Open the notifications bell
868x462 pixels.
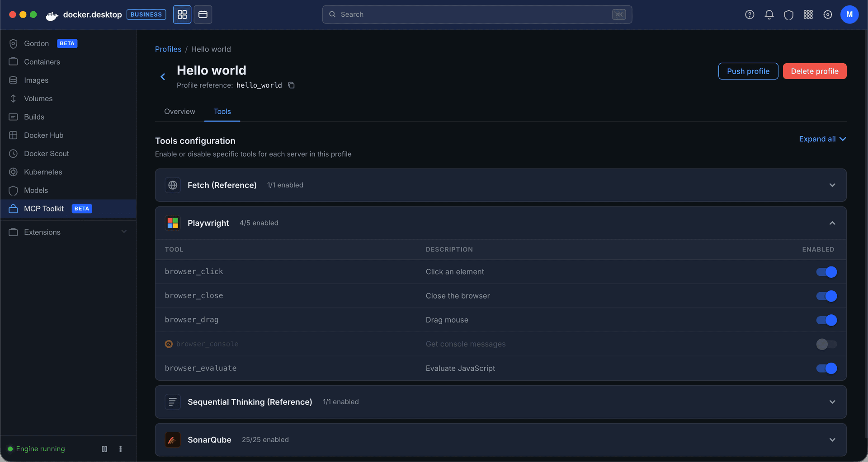click(x=769, y=14)
